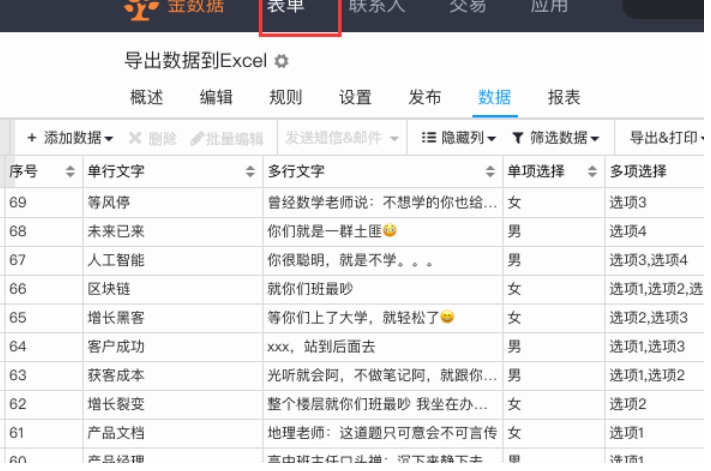Screen dimensions: 711x471
Task: Select row number 68 cell
Action: pyautogui.click(x=44, y=232)
